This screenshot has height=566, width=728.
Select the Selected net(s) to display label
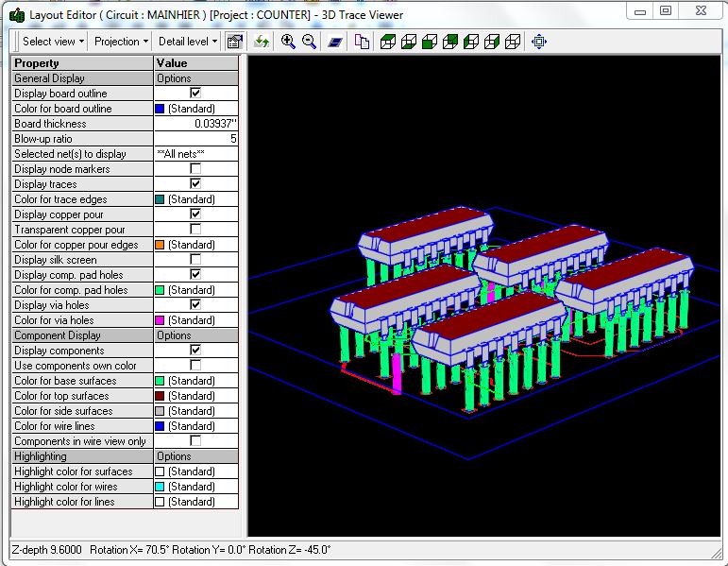pyautogui.click(x=70, y=154)
